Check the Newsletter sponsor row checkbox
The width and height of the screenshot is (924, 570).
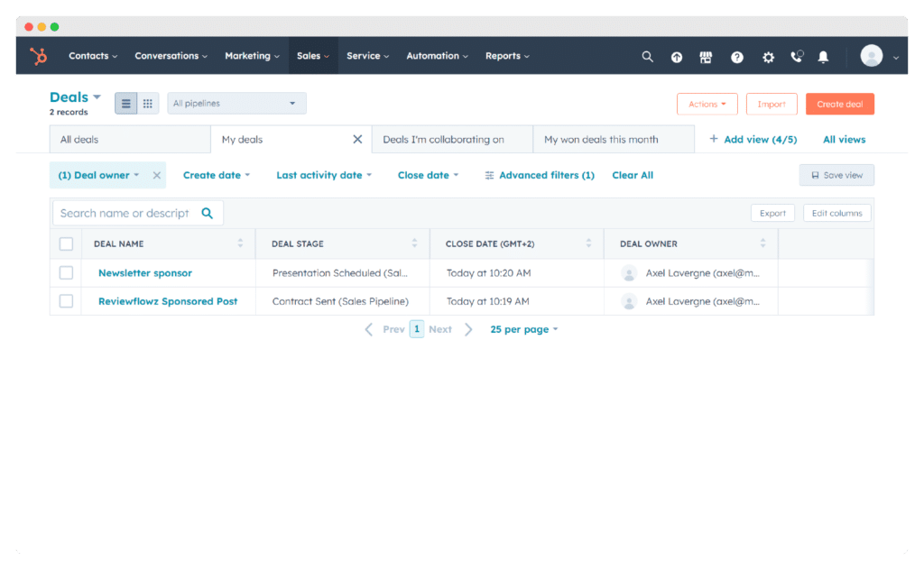[66, 272]
